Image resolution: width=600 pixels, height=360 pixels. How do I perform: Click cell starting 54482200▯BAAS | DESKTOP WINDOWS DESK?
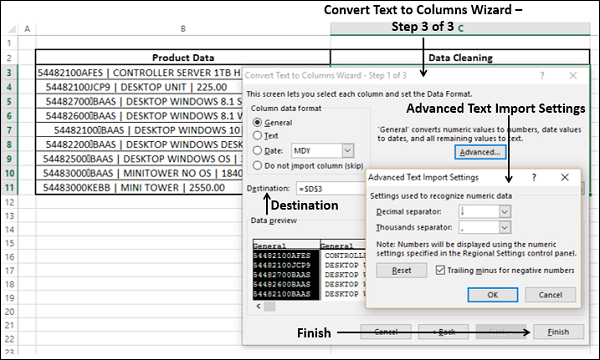(139, 144)
